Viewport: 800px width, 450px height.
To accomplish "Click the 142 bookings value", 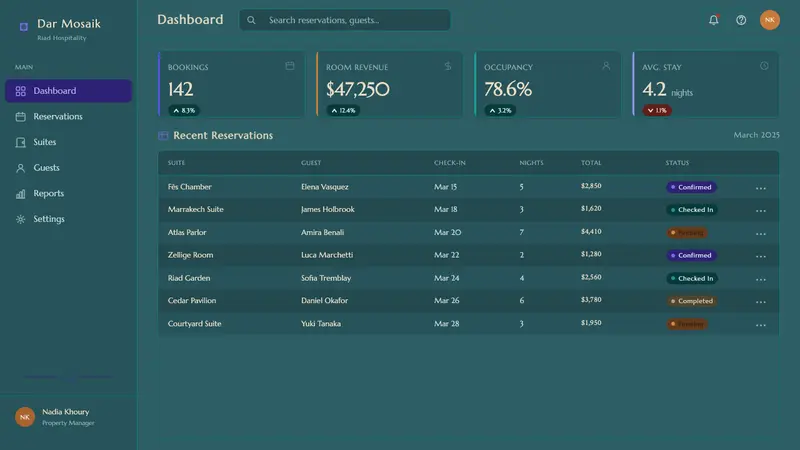I will (x=181, y=90).
